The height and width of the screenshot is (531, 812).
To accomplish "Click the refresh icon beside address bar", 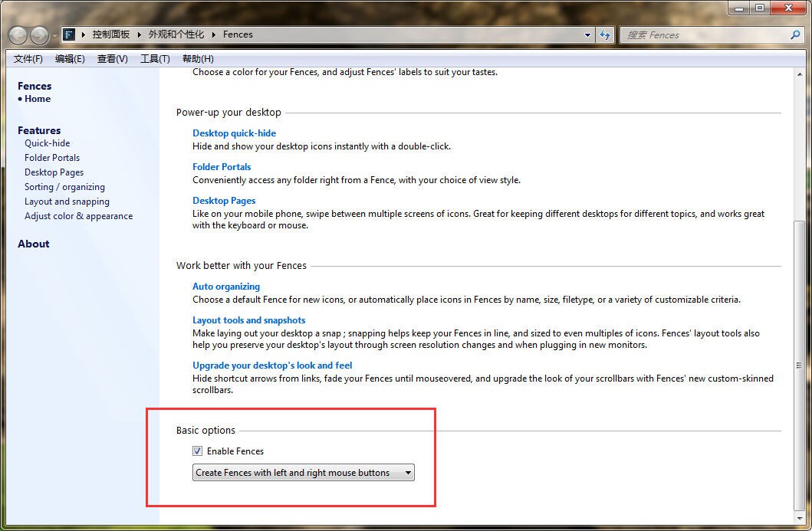I will point(605,34).
